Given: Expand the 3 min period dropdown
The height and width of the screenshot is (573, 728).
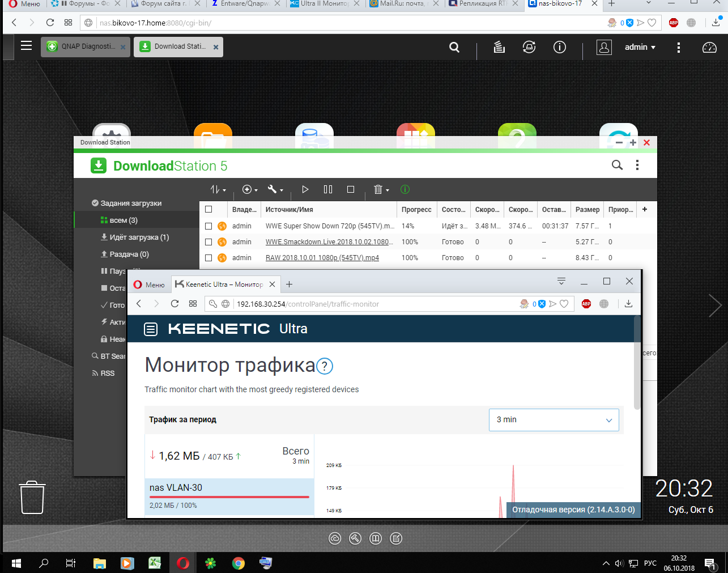Looking at the screenshot, I should 554,420.
